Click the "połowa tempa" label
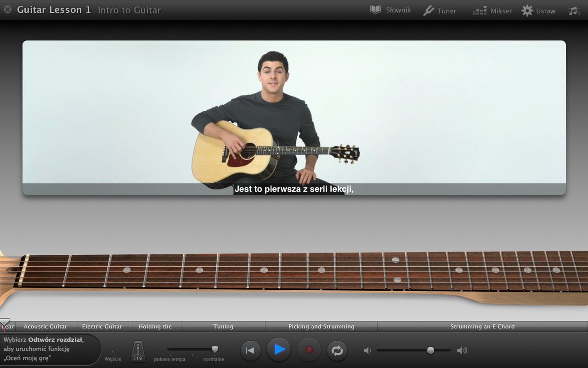 170,359
